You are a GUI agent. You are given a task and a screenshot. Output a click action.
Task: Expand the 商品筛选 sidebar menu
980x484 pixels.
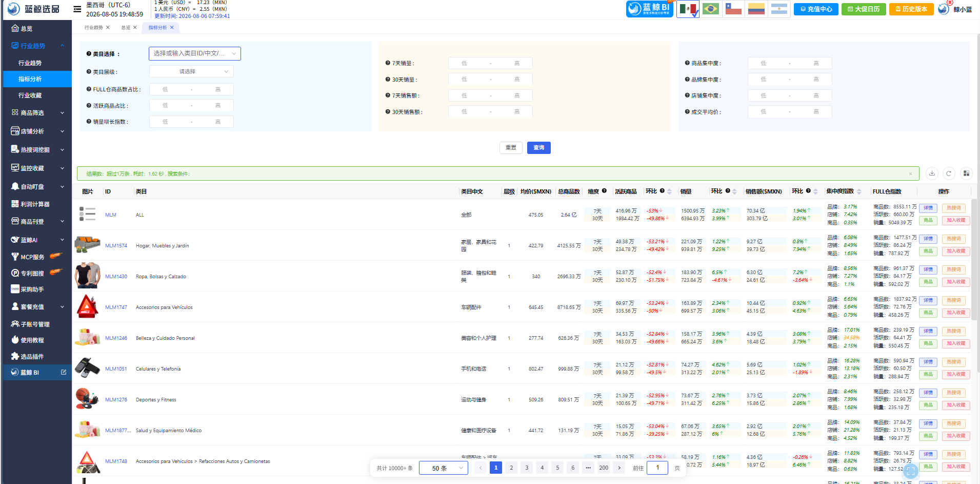tap(37, 113)
